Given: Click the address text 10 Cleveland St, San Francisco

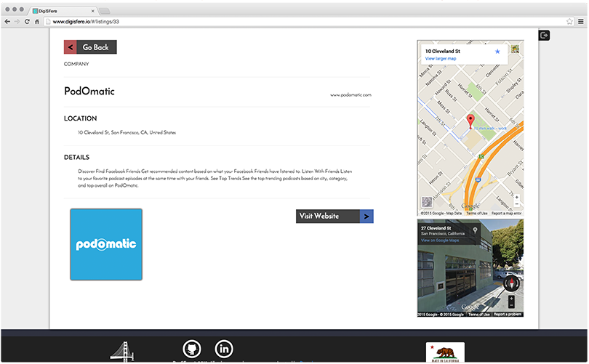Looking at the screenshot, I should click(x=127, y=132).
